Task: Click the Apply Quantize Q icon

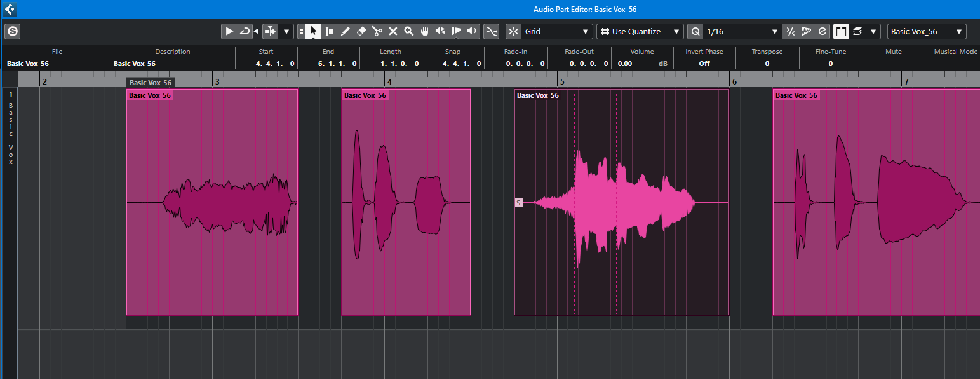Action: [x=695, y=31]
